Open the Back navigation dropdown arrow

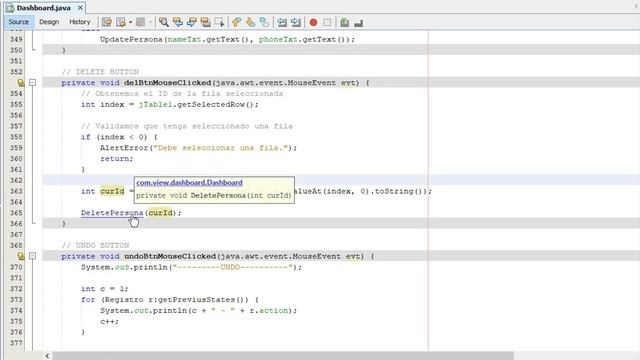pyautogui.click(x=131, y=22)
